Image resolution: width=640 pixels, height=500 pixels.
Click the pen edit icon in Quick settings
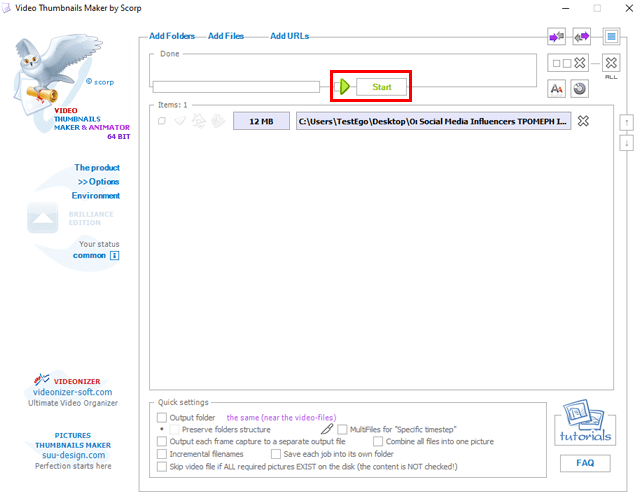[x=327, y=429]
